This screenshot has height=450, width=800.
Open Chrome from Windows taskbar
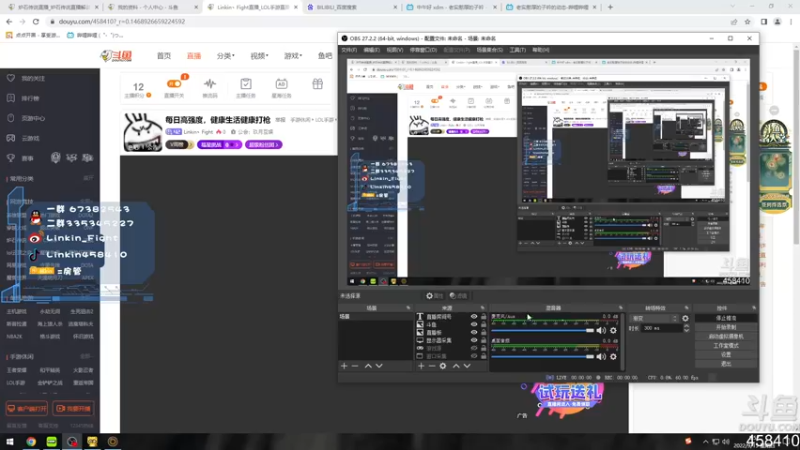[31, 441]
